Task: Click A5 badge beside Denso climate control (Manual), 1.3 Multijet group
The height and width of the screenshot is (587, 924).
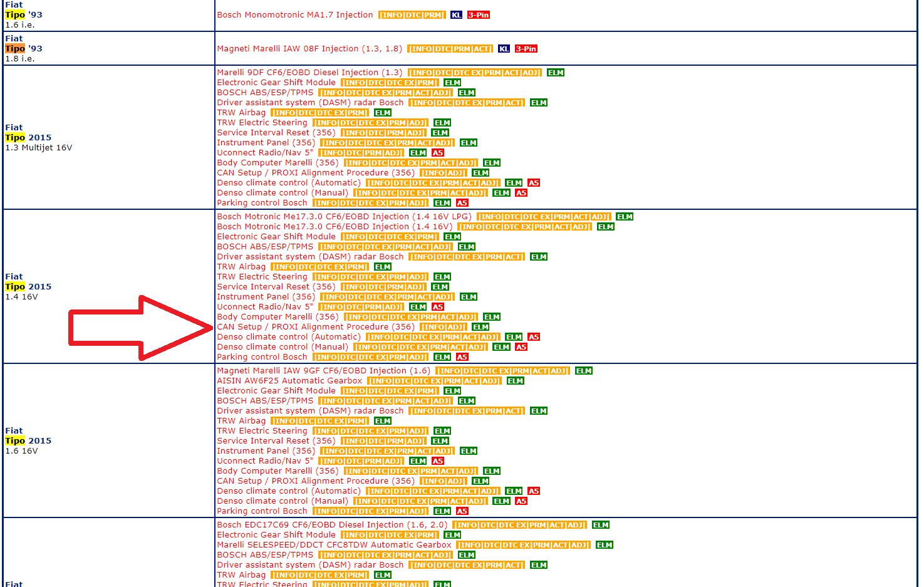Action: click(x=521, y=193)
